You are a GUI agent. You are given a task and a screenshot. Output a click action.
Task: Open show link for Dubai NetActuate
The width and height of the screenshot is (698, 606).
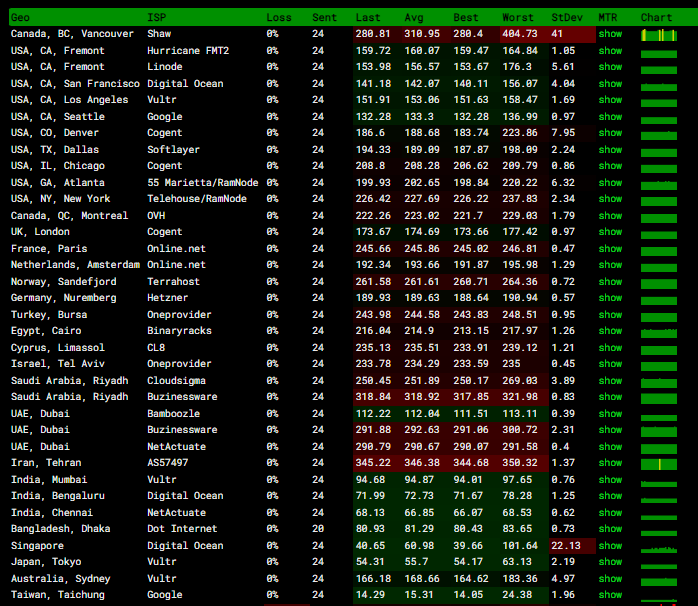[x=610, y=446]
